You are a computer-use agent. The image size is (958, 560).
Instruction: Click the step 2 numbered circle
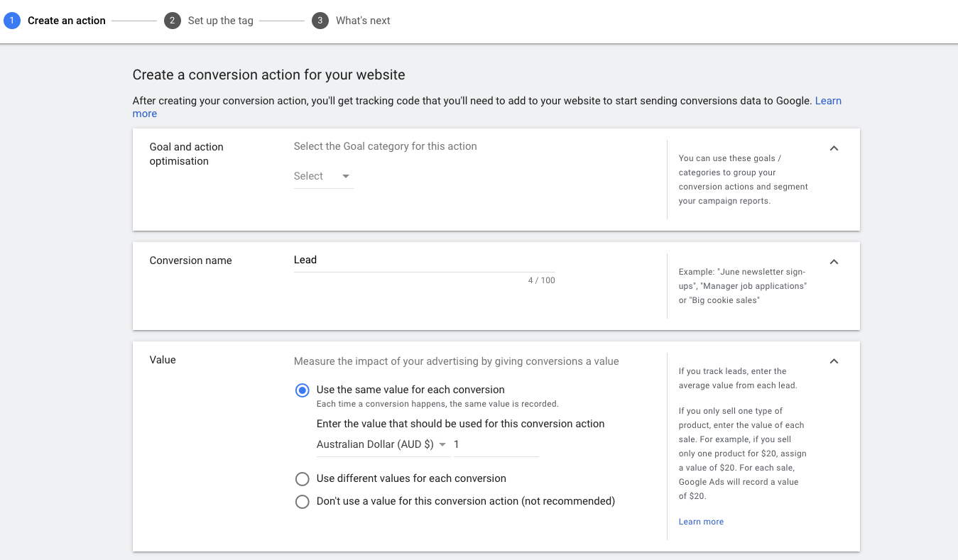tap(172, 21)
